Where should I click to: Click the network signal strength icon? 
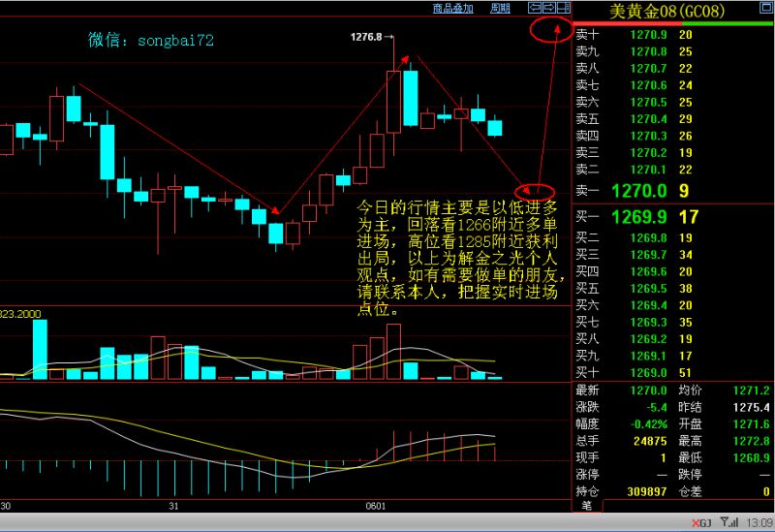coord(728,522)
